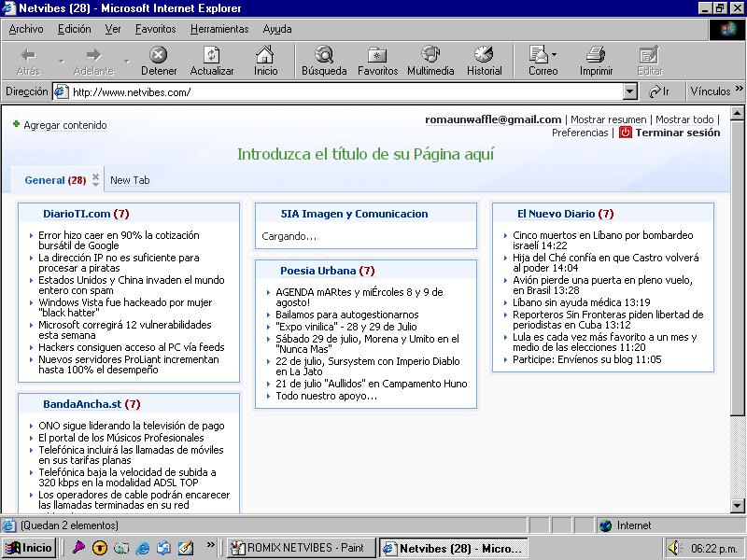Click the page scrollbar up arrow
The width and height of the screenshot is (747, 560).
click(737, 113)
